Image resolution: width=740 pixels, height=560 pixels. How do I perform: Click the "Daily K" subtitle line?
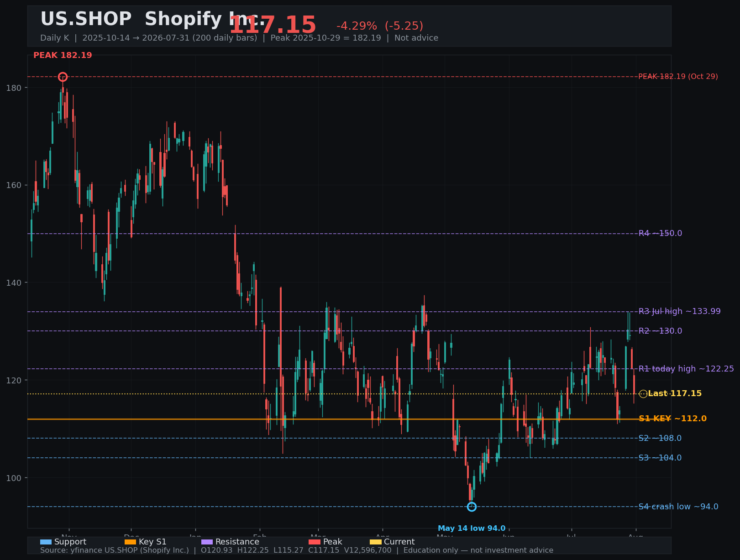click(x=239, y=38)
